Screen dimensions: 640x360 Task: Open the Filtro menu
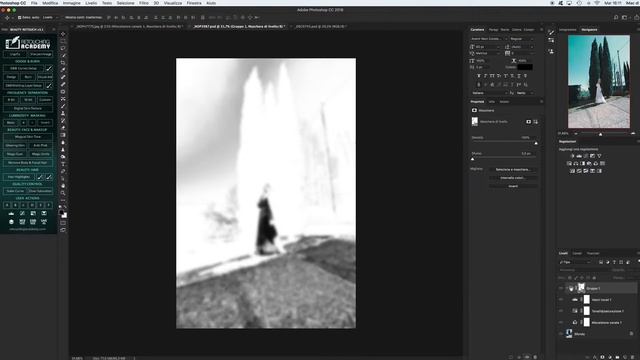point(144,3)
